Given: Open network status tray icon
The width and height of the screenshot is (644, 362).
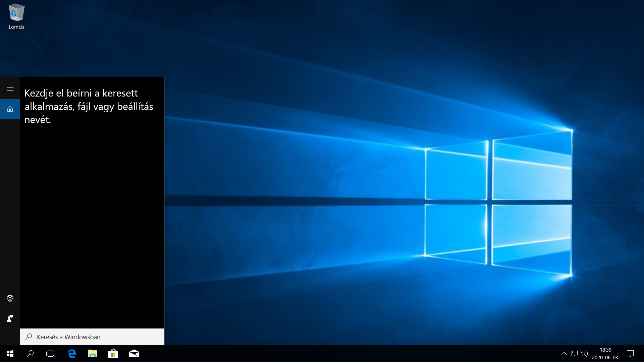Looking at the screenshot, I should (x=574, y=354).
